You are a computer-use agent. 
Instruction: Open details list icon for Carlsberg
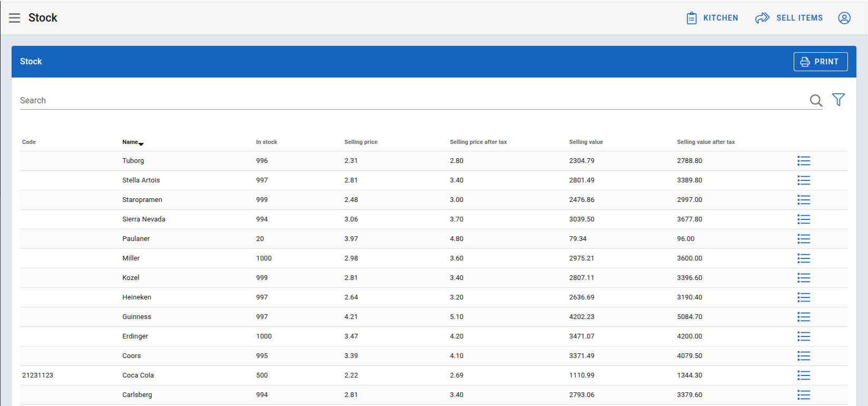click(804, 395)
